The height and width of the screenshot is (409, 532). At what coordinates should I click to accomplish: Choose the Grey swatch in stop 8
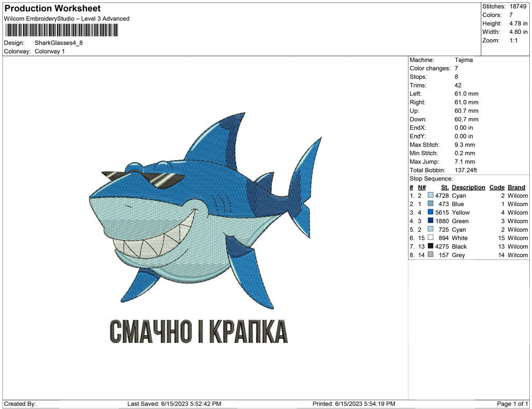tap(430, 255)
